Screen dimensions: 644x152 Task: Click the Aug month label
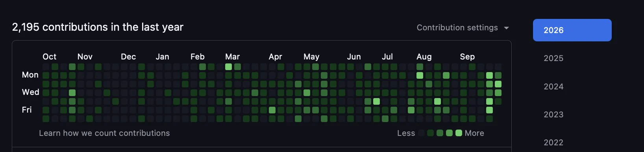point(424,57)
